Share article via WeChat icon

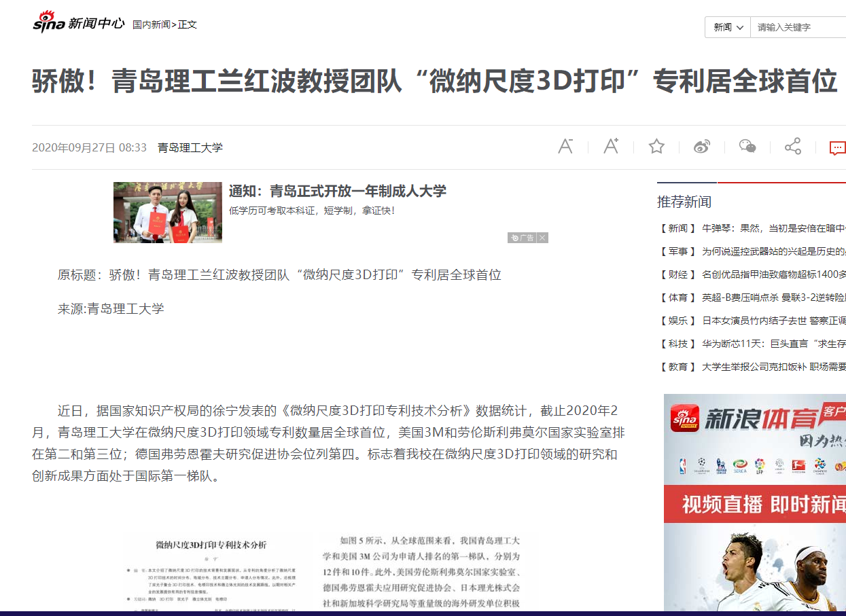(747, 147)
